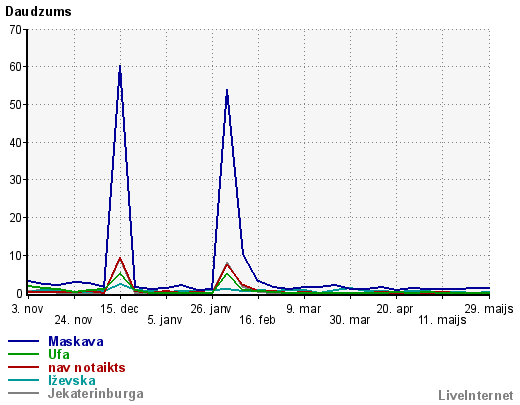Click the Jekaterinburga legend label

[96, 394]
